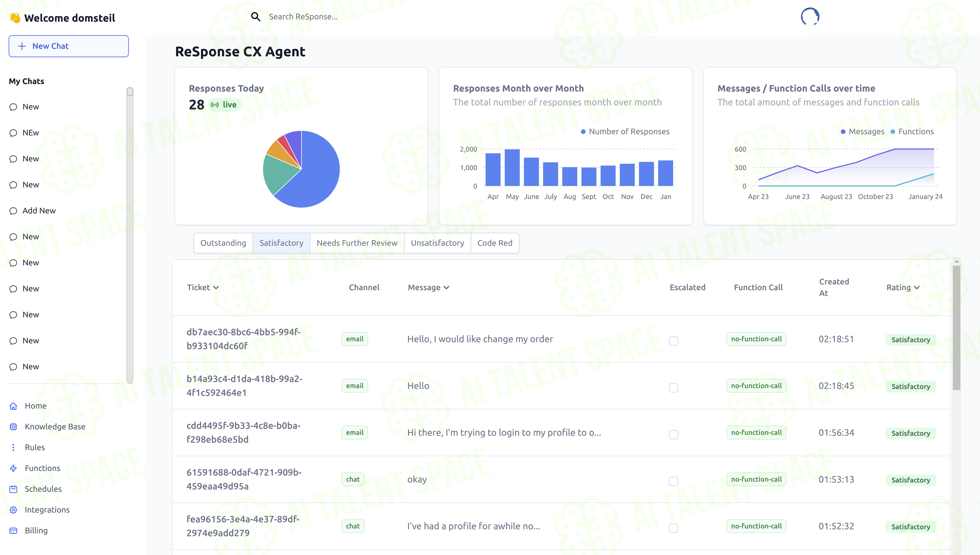Image resolution: width=980 pixels, height=555 pixels.
Task: Click the Home house icon
Action: (13, 406)
